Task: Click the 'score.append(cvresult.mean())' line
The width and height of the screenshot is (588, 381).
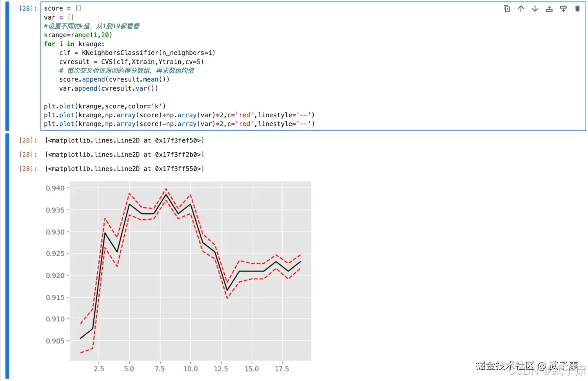Action: (114, 79)
